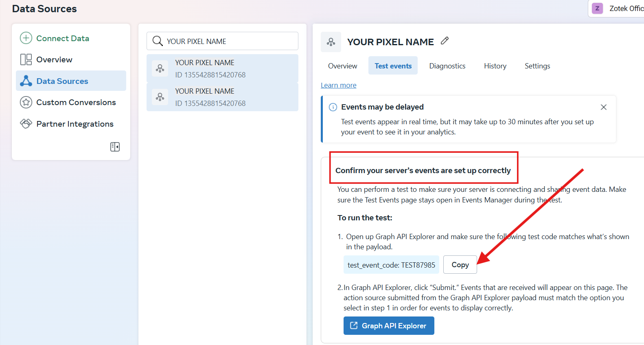Screen dimensions: 644x345
Task: Click the Partner Integrations handshake icon
Action: click(x=26, y=124)
